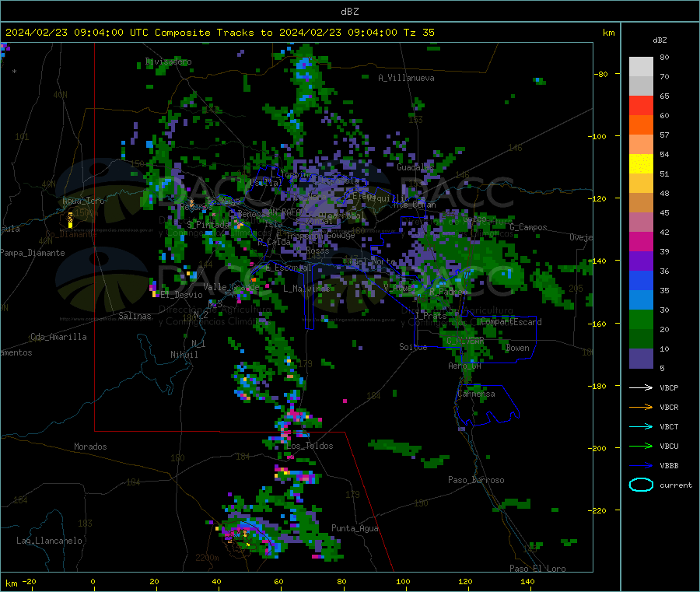Click the 'Bowen' map label
The height and width of the screenshot is (592, 700).
[517, 348]
